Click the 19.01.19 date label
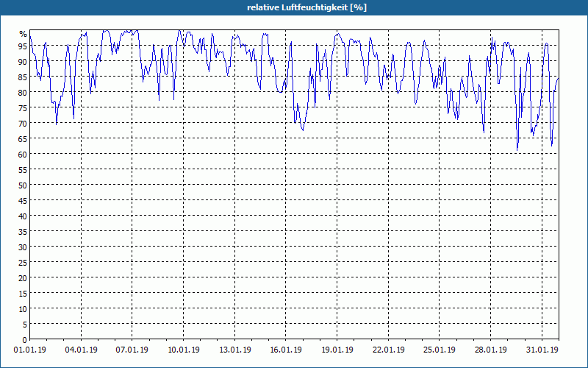The height and width of the screenshot is (368, 588). point(337,350)
